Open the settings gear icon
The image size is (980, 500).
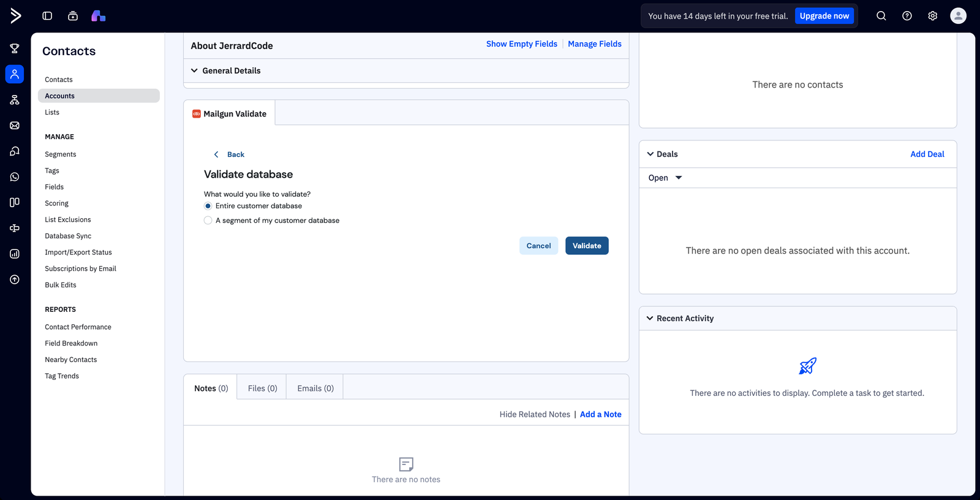coord(933,16)
